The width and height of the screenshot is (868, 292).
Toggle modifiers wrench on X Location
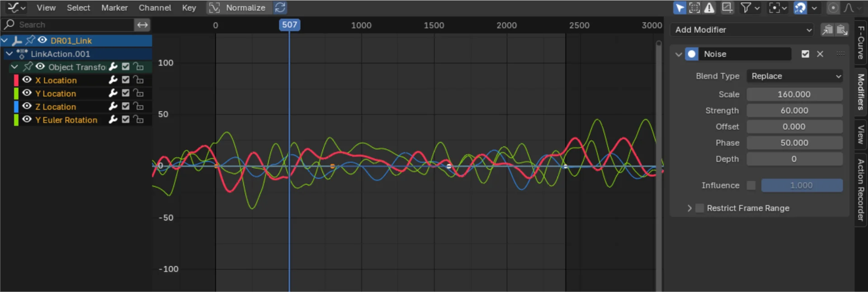click(113, 80)
